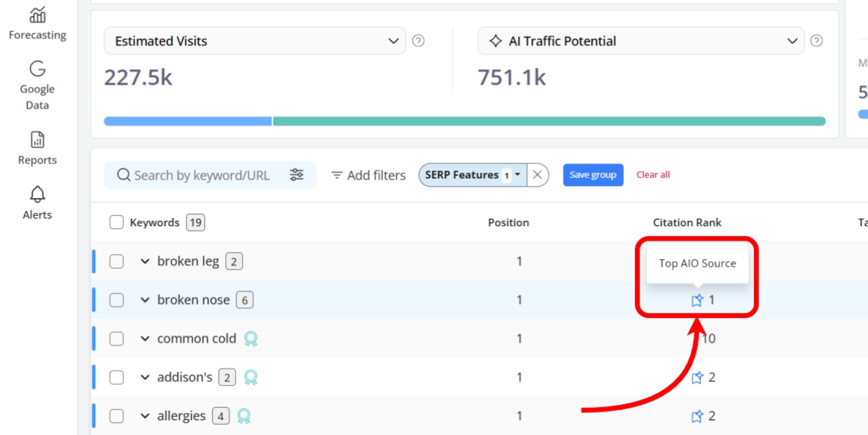Viewport: 868px width, 435px height.
Task: Open the Forecasting sidebar icon
Action: (x=37, y=16)
